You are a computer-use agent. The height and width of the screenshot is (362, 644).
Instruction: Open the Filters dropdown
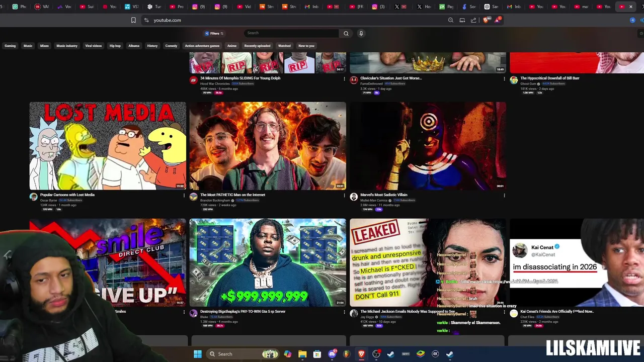pos(214,33)
